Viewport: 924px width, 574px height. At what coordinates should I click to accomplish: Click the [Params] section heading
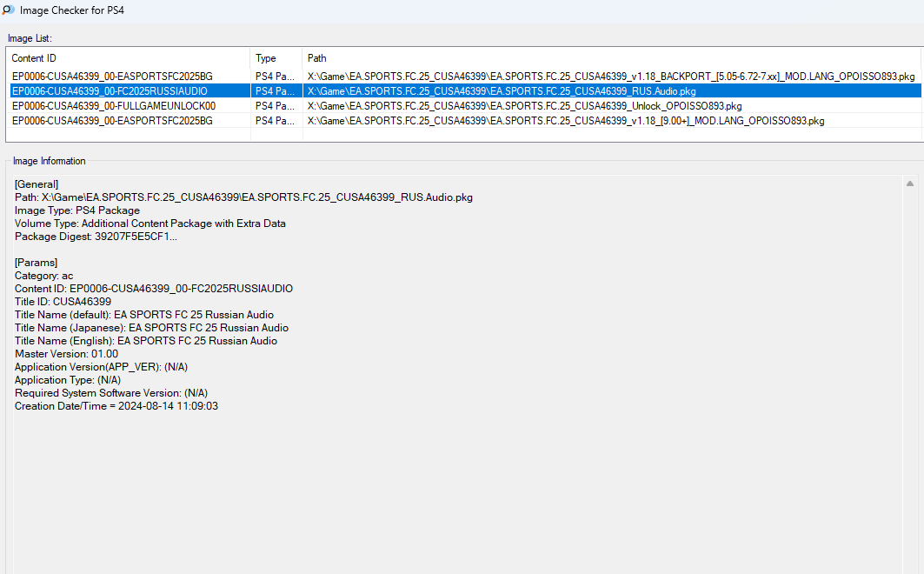pos(36,263)
